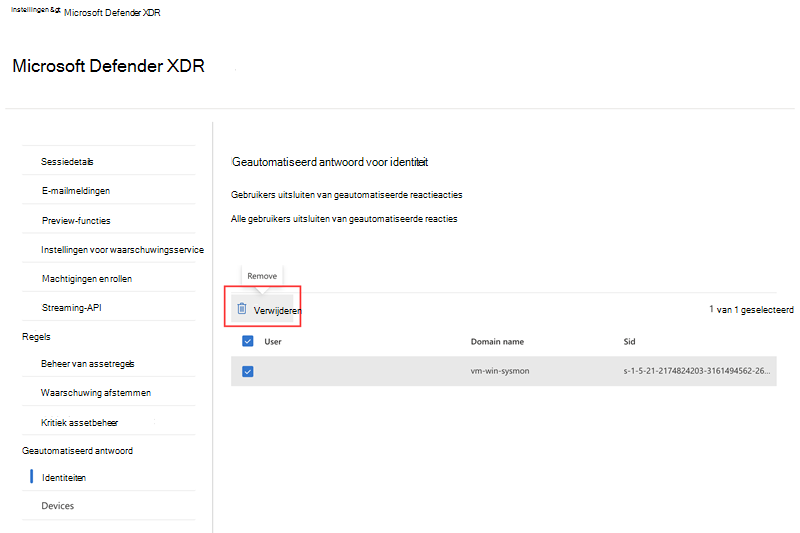The height and width of the screenshot is (533, 800).
Task: Click the Geautomatiseerd antwoord sidebar heading
Action: 77,451
